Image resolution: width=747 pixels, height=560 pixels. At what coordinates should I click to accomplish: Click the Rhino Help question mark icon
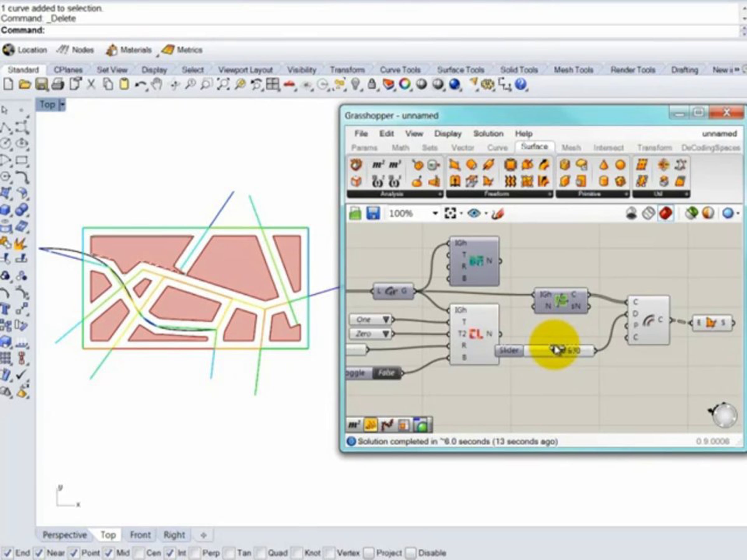[521, 84]
